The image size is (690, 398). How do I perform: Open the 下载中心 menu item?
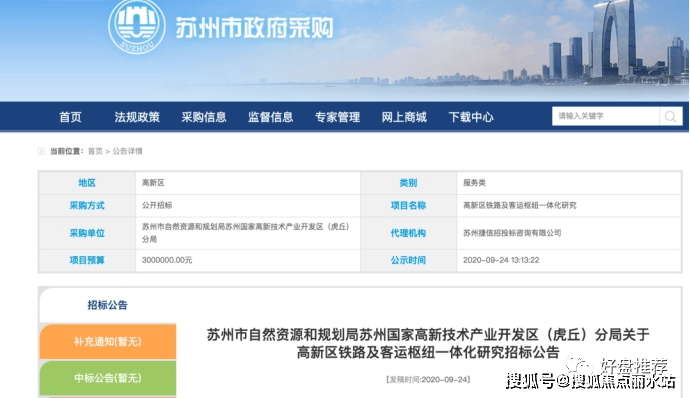click(471, 117)
